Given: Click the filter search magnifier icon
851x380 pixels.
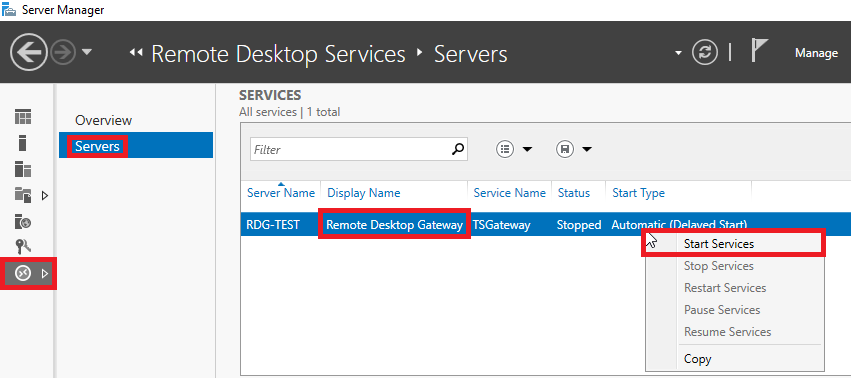Looking at the screenshot, I should coord(459,149).
